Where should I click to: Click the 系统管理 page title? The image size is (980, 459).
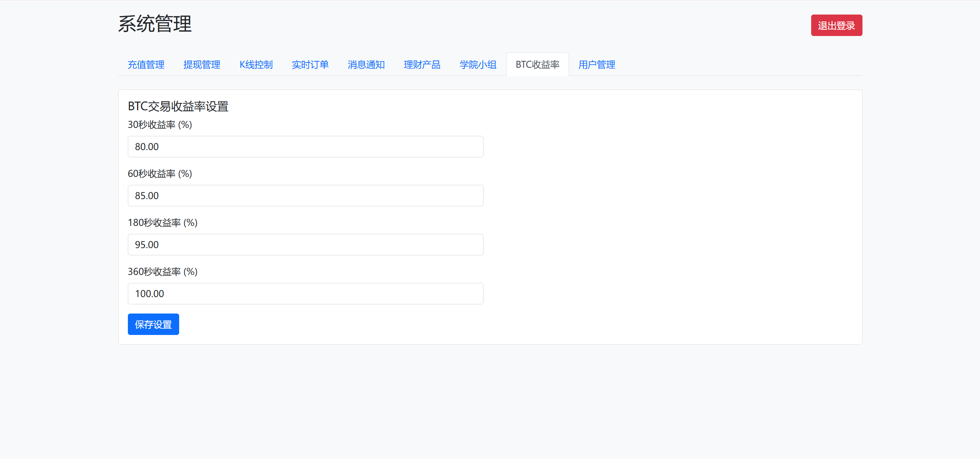pos(155,24)
